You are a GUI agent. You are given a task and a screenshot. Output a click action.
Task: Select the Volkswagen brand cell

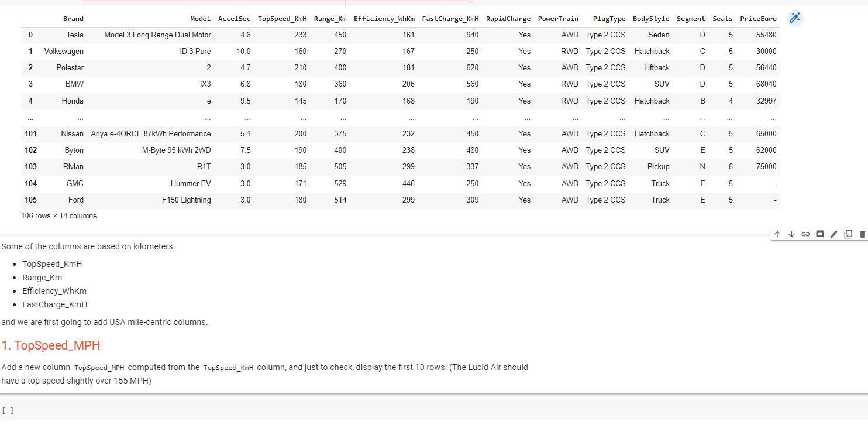coord(64,52)
